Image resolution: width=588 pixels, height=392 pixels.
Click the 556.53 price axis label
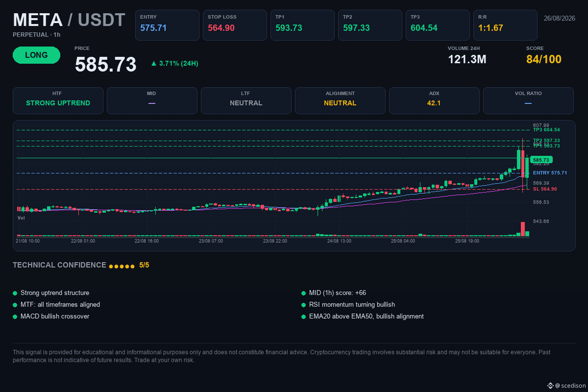[541, 202]
